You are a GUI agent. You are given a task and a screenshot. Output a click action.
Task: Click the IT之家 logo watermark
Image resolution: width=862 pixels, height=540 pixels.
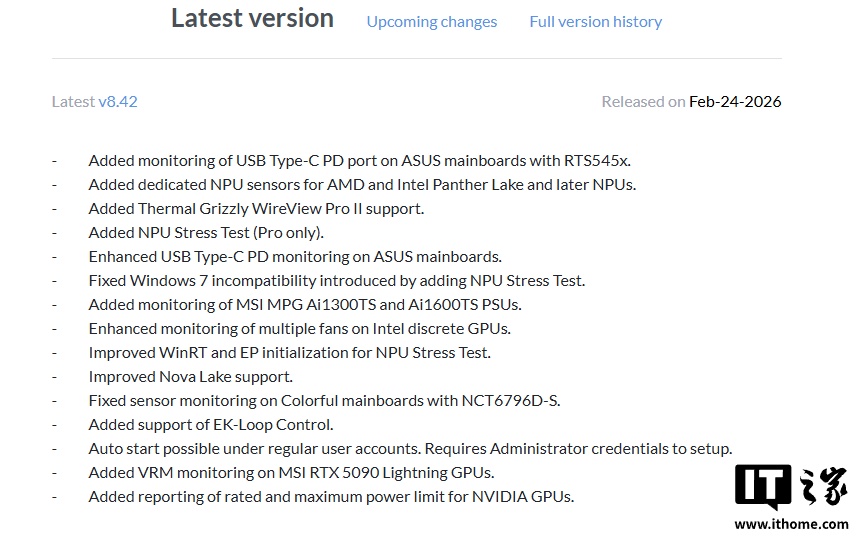791,489
